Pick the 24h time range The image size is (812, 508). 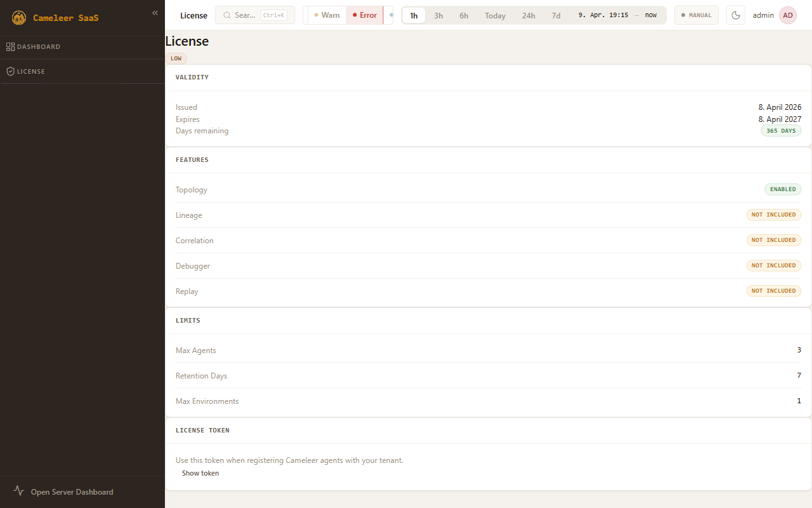click(x=528, y=15)
